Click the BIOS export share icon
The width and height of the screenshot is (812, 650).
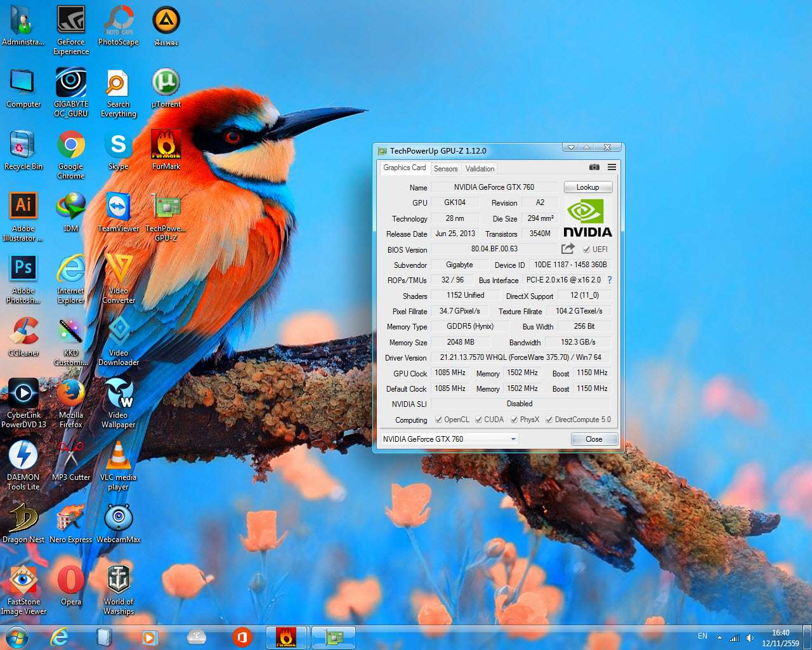pyautogui.click(x=568, y=249)
